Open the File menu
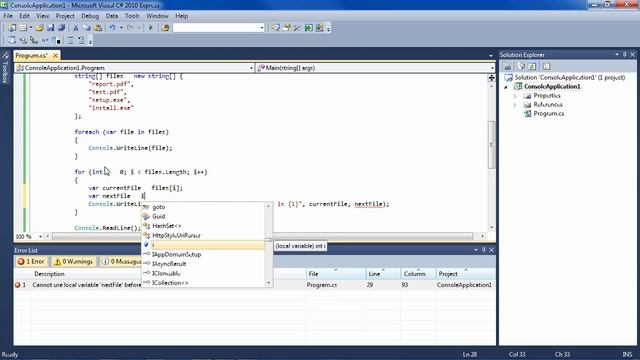Viewport: 640px width, 360px height. tap(8, 16)
